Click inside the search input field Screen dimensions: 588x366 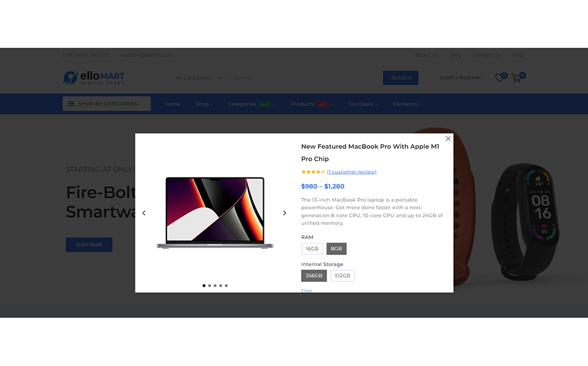pyautogui.click(x=306, y=77)
